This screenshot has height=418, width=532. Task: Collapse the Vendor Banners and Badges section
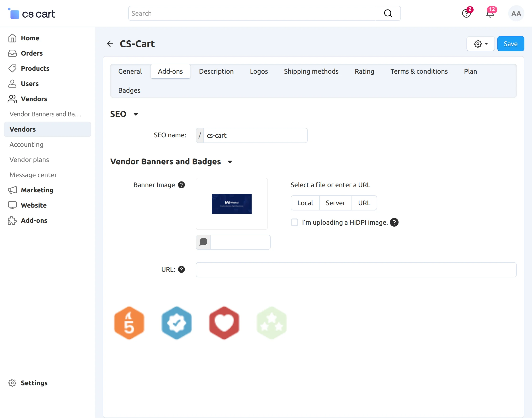230,162
